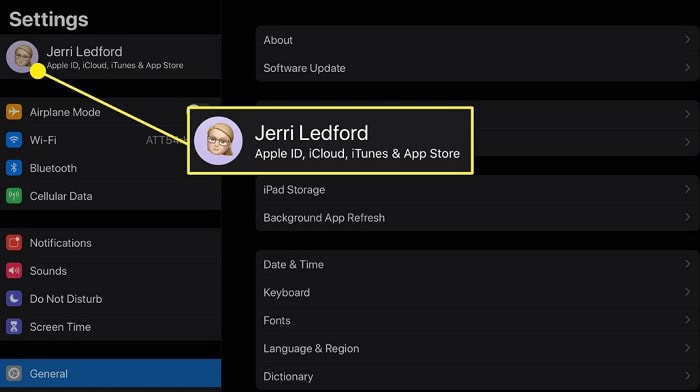This screenshot has width=700, height=392.
Task: Open Fonts settings
Action: pos(478,320)
